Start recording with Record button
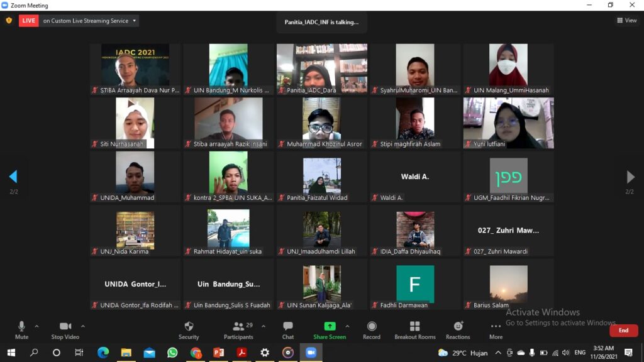Image resolution: width=644 pixels, height=362 pixels. coord(372,330)
